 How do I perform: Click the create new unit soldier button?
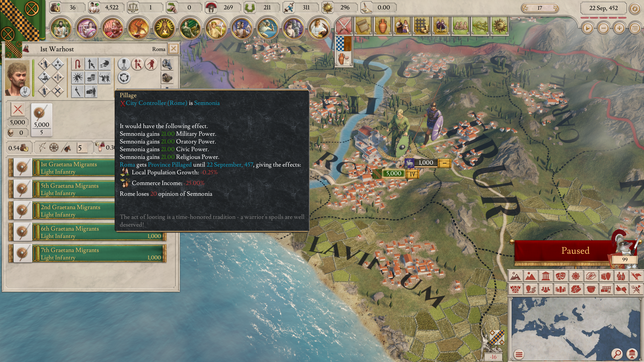[44, 91]
